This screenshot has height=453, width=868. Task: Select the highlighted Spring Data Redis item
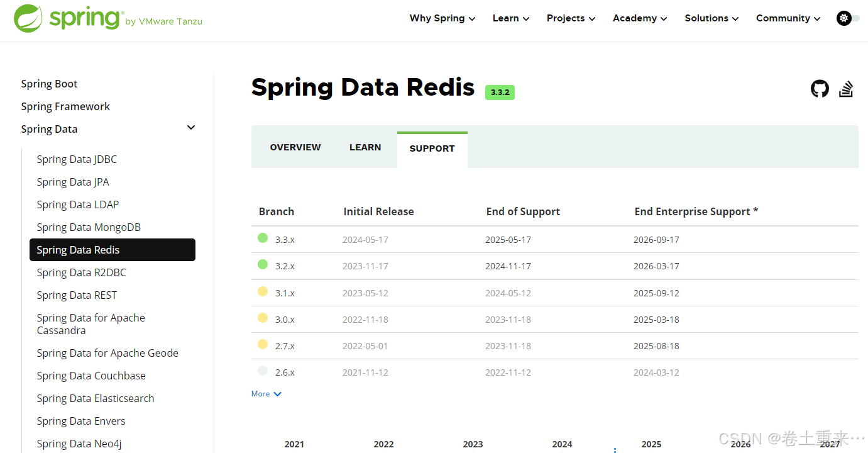click(x=113, y=250)
